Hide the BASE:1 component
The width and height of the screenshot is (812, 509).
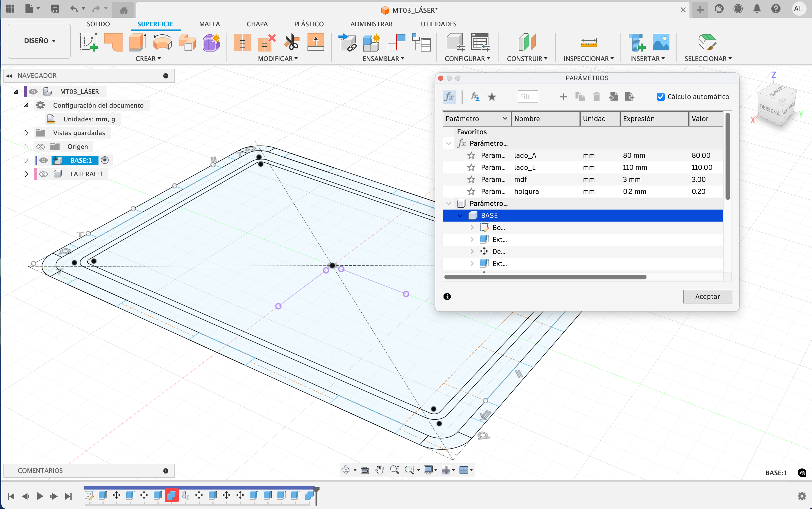44,160
